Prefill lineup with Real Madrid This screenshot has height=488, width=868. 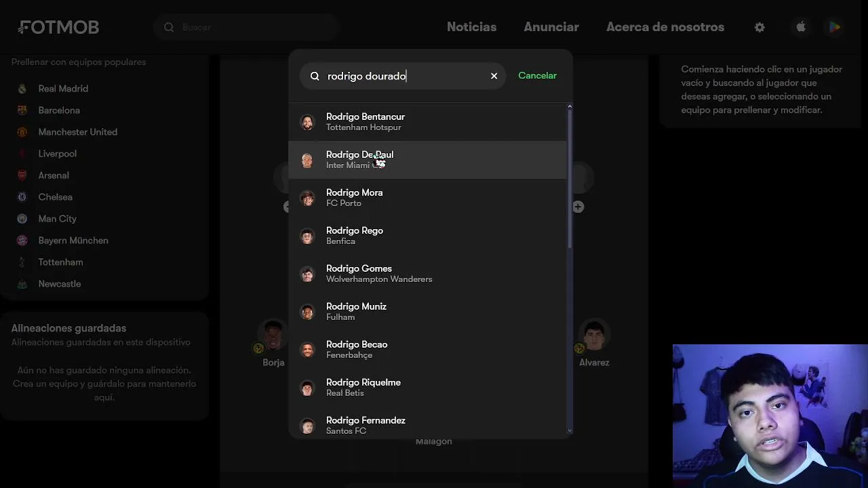click(63, 89)
